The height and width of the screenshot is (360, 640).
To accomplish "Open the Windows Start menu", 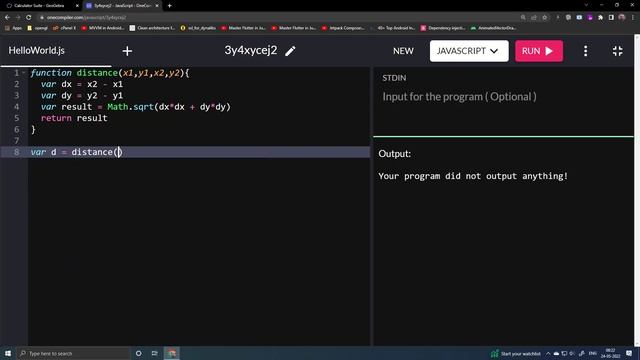I will tap(8, 353).
